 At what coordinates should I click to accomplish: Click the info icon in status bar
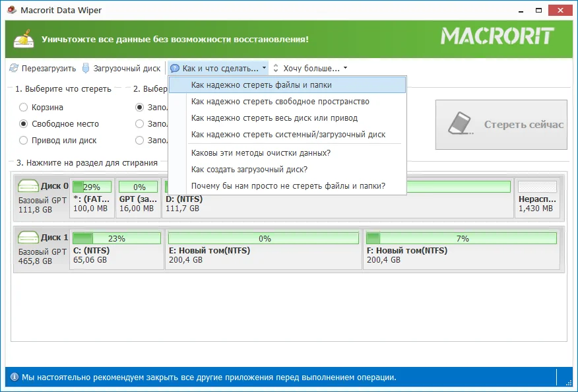15,377
